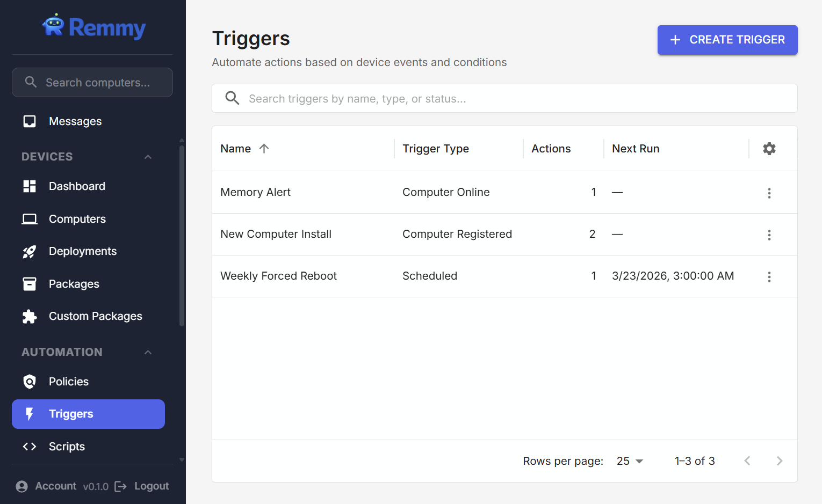Click the CREATE TRIGGER button
This screenshot has height=504, width=822.
(727, 40)
